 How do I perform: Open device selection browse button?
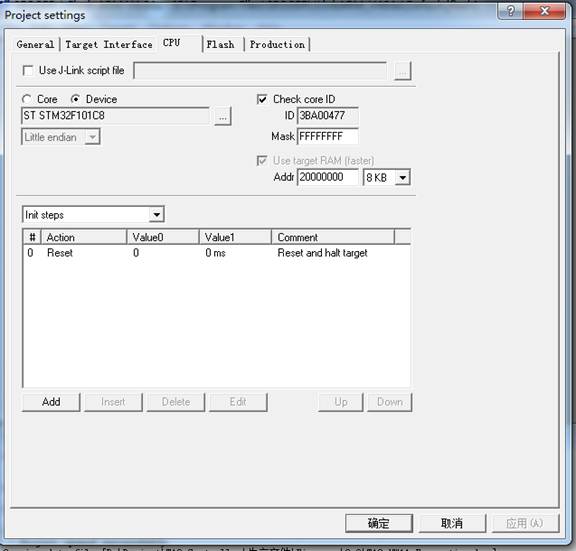(x=223, y=116)
